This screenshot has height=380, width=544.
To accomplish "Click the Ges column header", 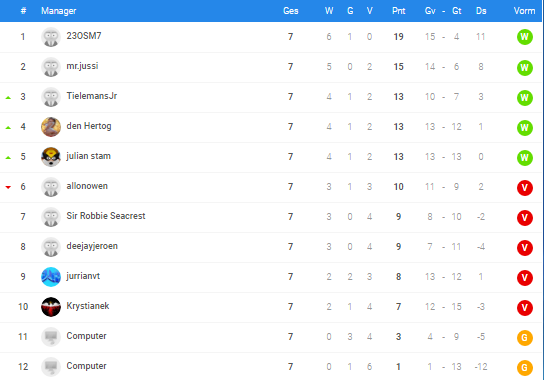I will point(290,11).
